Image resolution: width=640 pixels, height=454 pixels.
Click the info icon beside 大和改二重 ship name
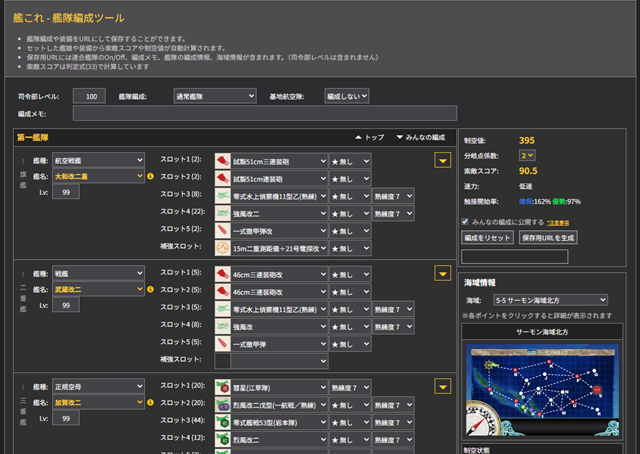click(150, 177)
